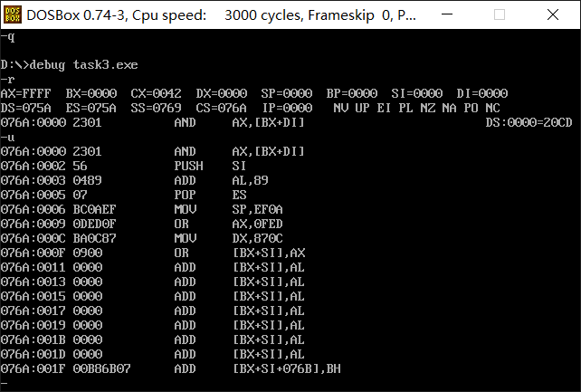The image size is (581, 392).
Task: Maximize the DOSBox window
Action: point(500,14)
